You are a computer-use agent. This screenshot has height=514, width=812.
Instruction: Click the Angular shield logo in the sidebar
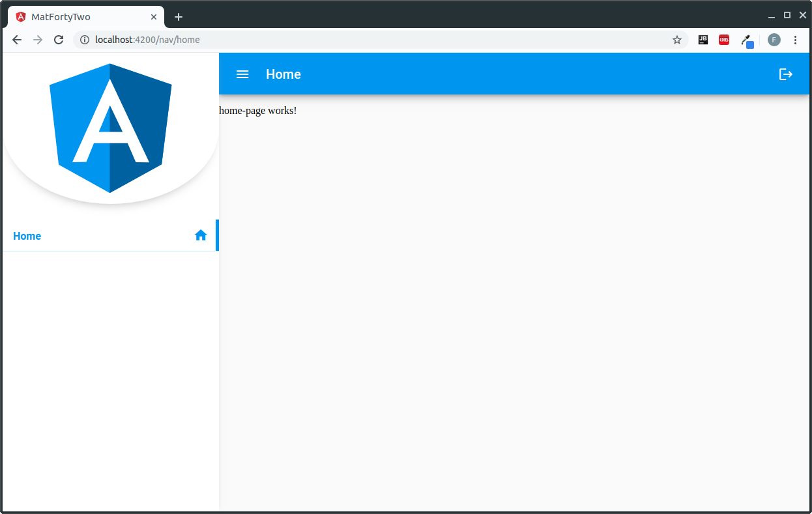pos(110,128)
